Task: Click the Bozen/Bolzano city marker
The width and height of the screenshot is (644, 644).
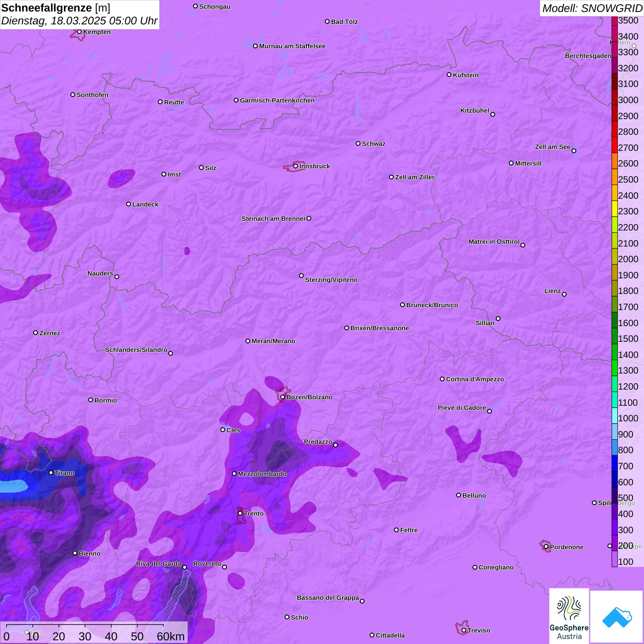Action: point(283,397)
